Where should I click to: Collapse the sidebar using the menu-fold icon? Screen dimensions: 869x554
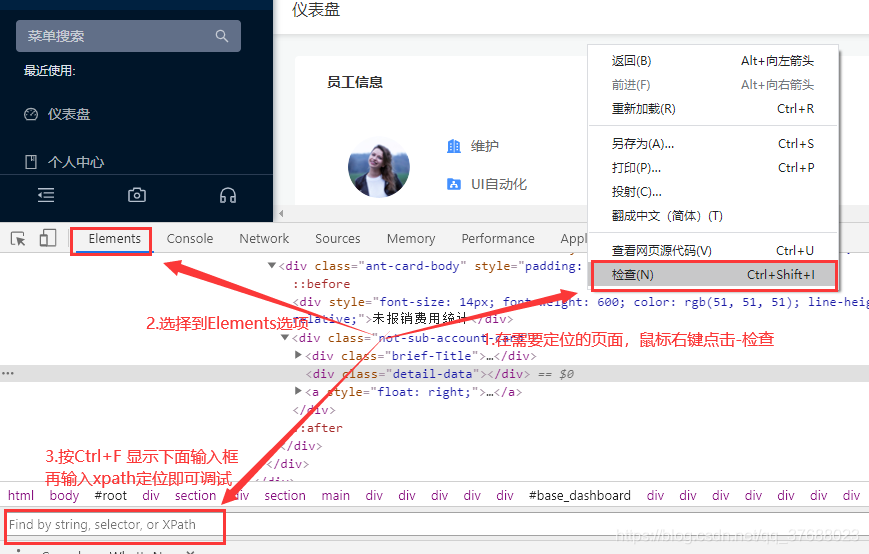46,195
